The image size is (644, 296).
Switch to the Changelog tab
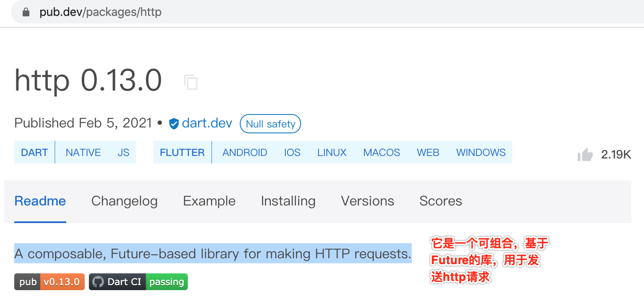pyautogui.click(x=124, y=201)
